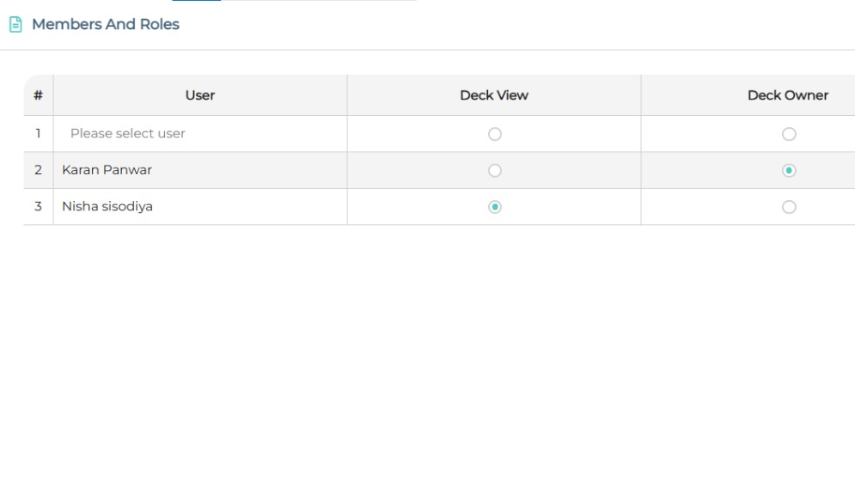Click the # column header

point(38,95)
